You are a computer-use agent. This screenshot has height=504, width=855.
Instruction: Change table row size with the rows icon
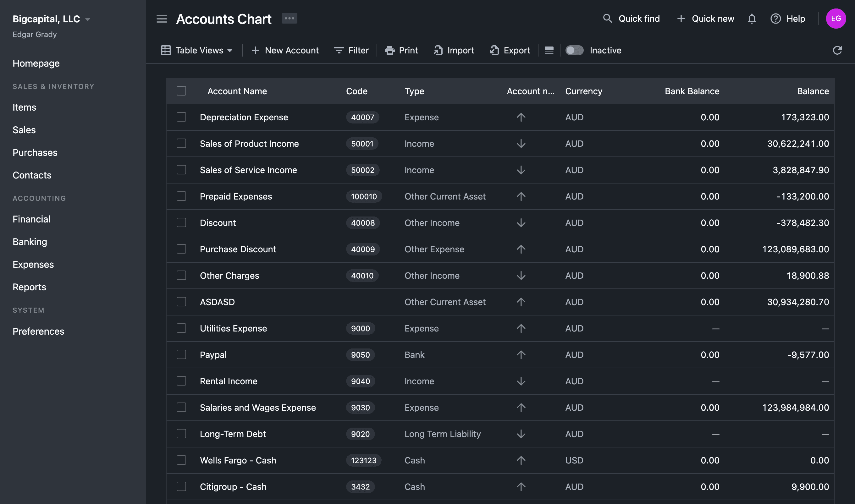click(x=549, y=50)
